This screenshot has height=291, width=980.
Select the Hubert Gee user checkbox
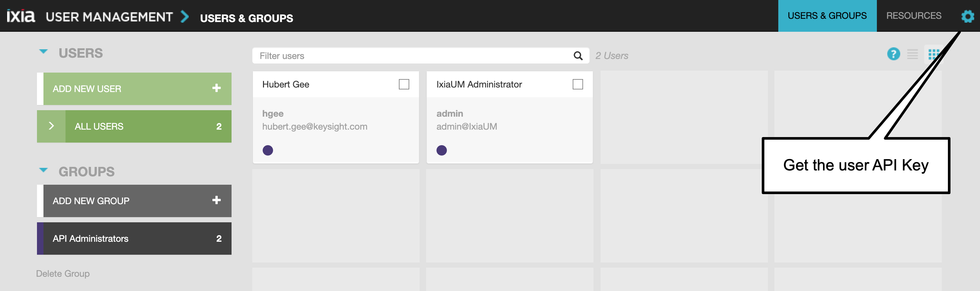point(404,84)
